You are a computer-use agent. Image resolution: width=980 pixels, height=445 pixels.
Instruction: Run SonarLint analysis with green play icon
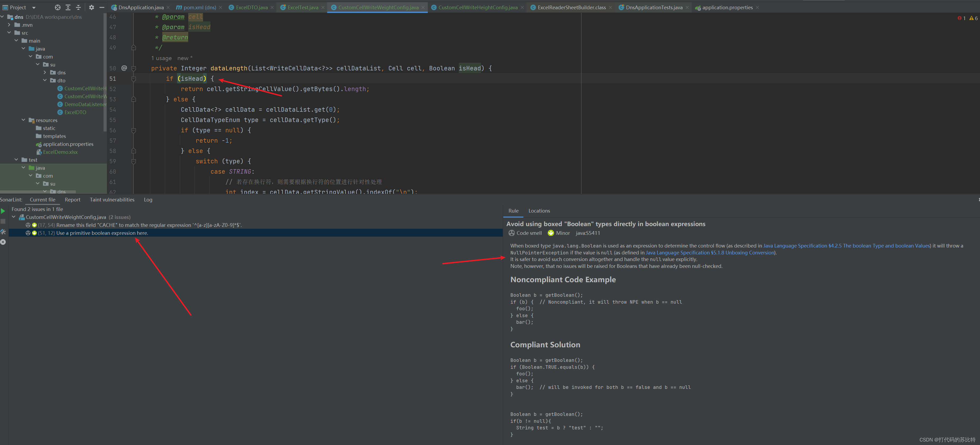[x=3, y=211]
